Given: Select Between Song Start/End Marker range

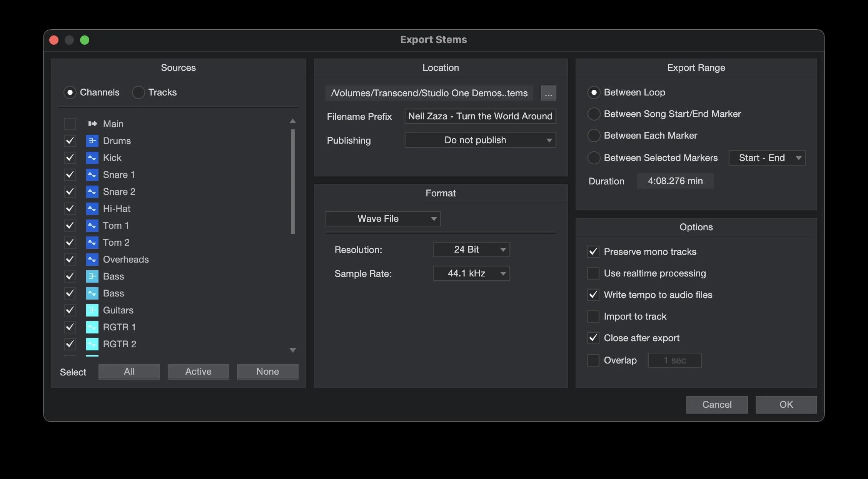Looking at the screenshot, I should point(594,114).
